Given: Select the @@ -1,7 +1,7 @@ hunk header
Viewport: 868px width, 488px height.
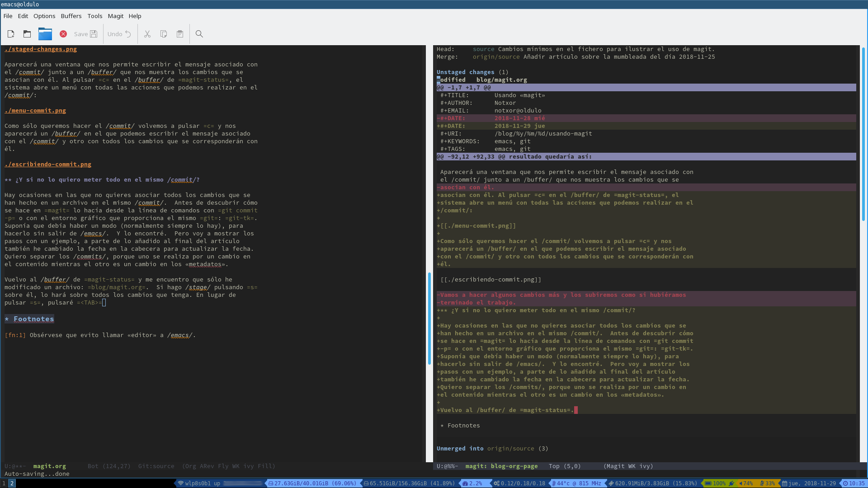Looking at the screenshot, I should (x=646, y=88).
